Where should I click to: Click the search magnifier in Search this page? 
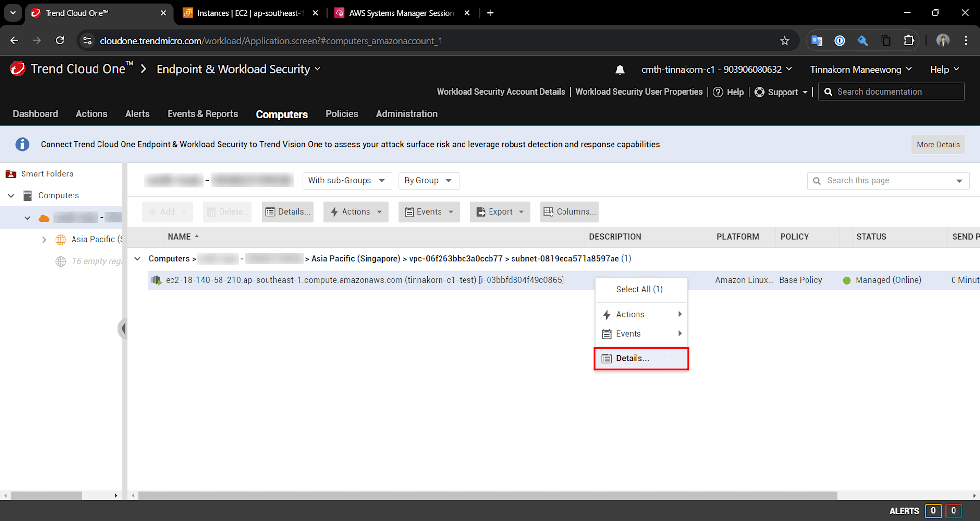pyautogui.click(x=817, y=181)
